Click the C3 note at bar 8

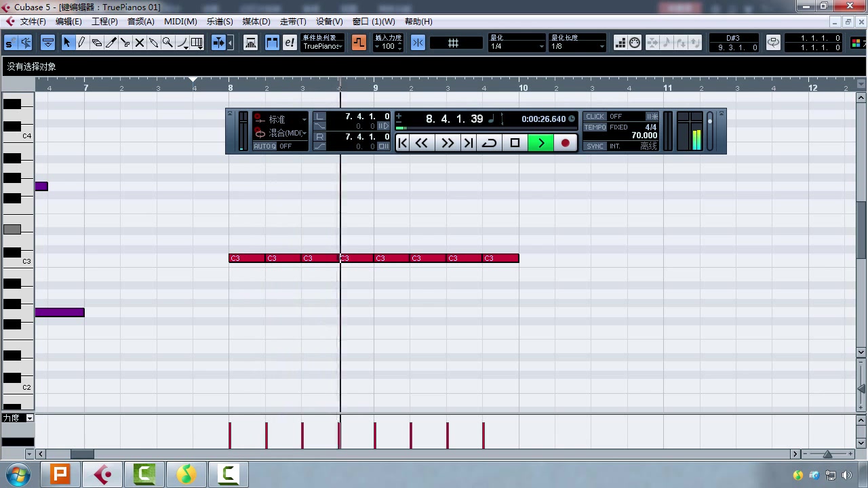(x=247, y=258)
